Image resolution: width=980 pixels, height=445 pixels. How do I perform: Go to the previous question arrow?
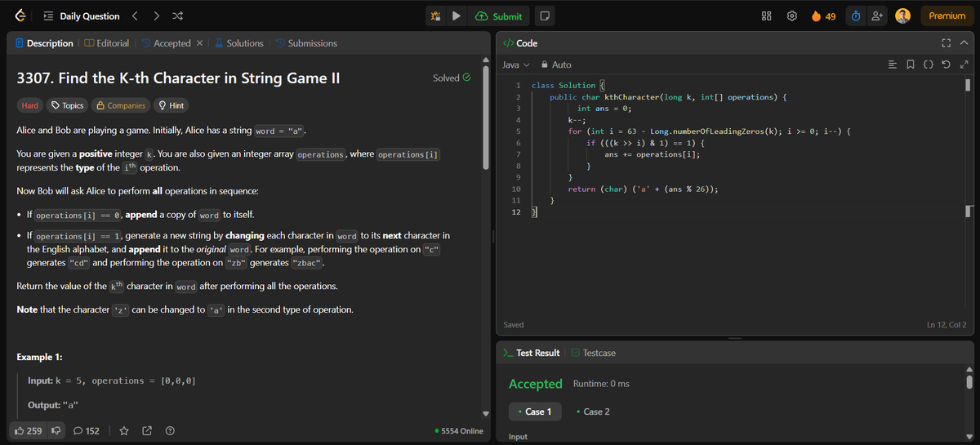click(x=136, y=16)
